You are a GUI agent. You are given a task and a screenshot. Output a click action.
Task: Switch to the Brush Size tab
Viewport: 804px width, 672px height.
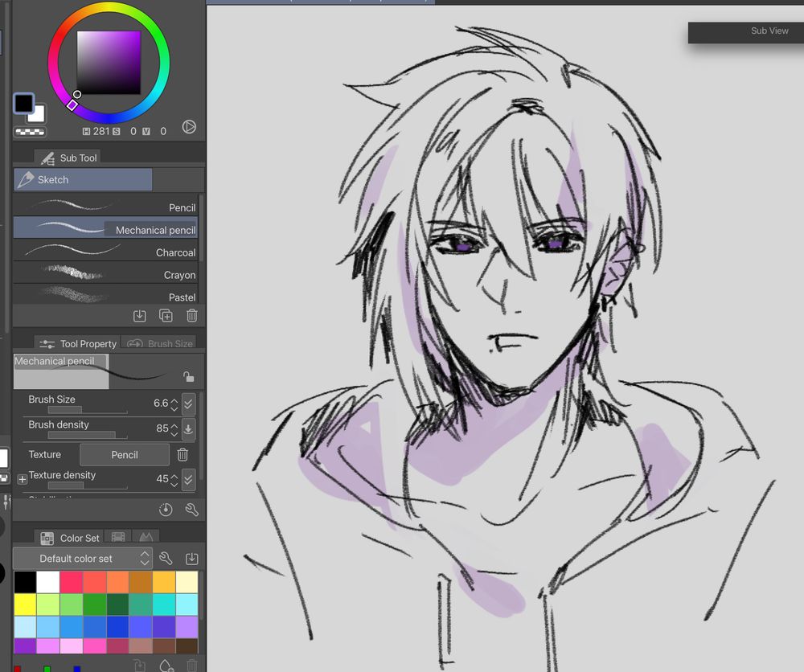tap(161, 343)
